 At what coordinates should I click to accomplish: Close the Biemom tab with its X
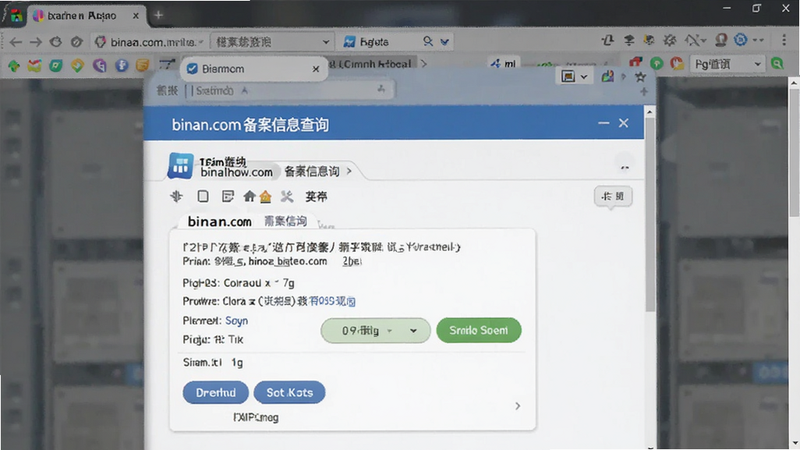(x=316, y=69)
